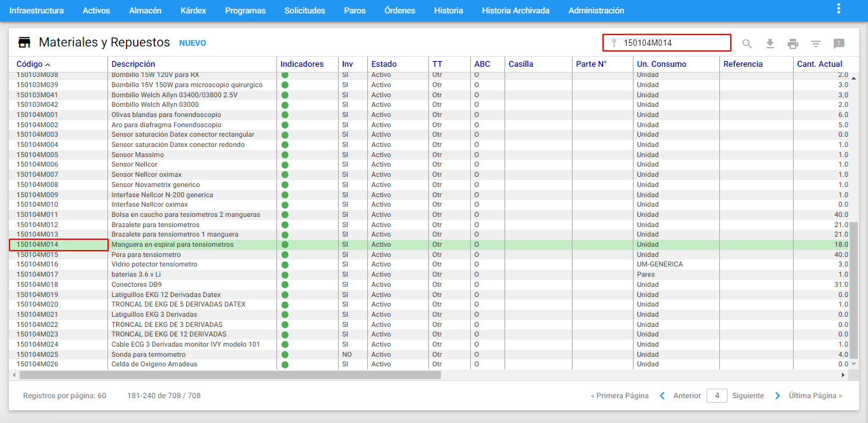The width and height of the screenshot is (868, 423).
Task: Click the vertical scrollbar of the table
Action: 854,290
